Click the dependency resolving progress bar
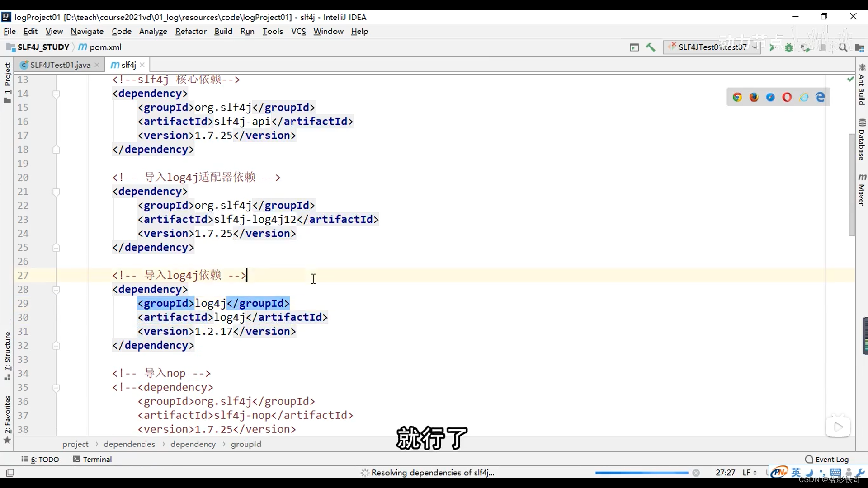The image size is (868, 488). [642, 473]
